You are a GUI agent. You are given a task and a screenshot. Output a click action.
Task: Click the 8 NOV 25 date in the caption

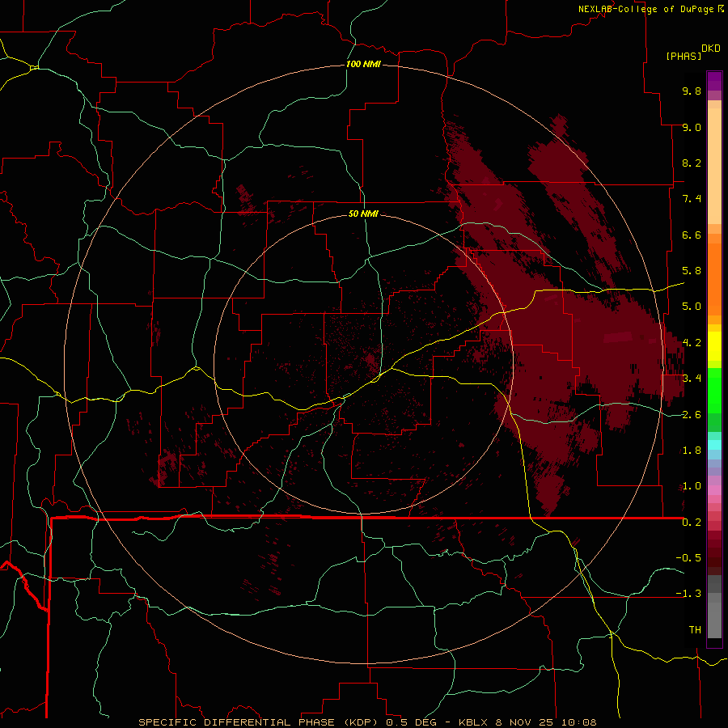point(525,722)
